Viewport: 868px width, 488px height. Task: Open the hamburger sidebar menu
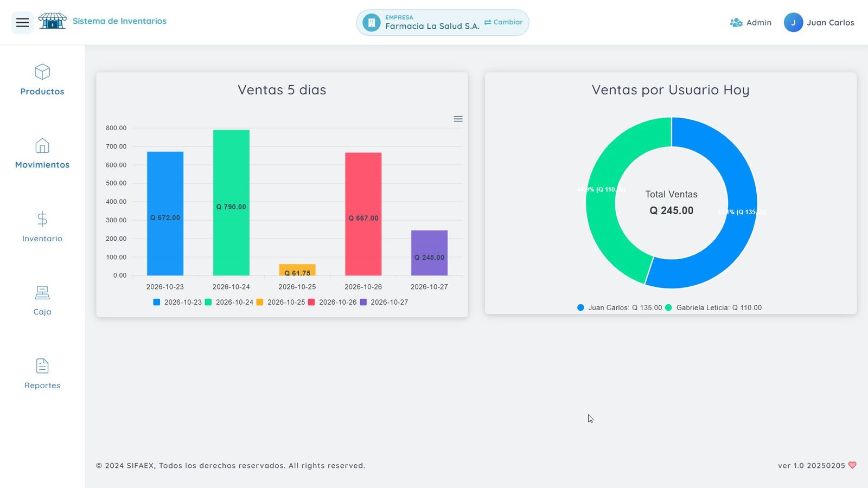22,22
